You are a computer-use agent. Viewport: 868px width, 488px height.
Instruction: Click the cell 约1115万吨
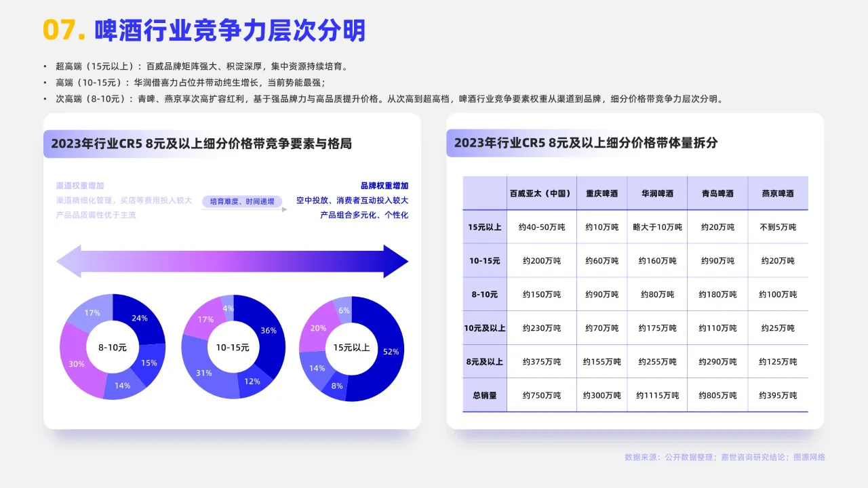click(657, 396)
